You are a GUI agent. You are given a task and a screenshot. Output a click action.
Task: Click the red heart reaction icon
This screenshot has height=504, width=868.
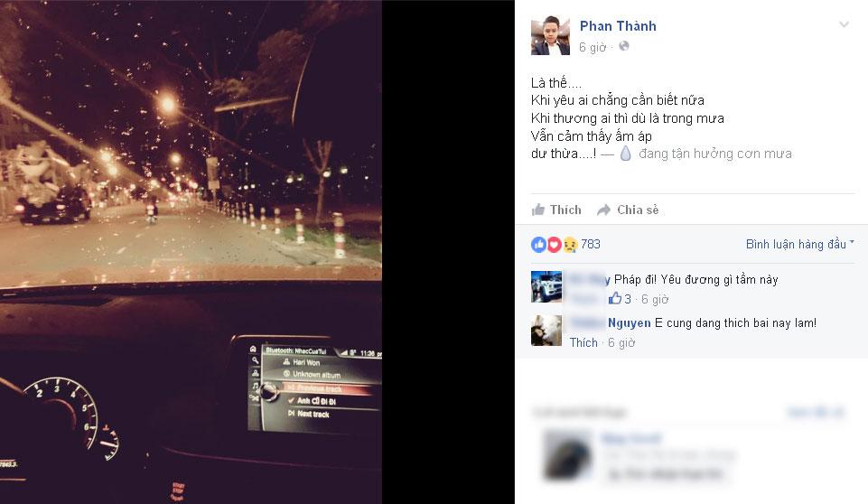(x=554, y=244)
